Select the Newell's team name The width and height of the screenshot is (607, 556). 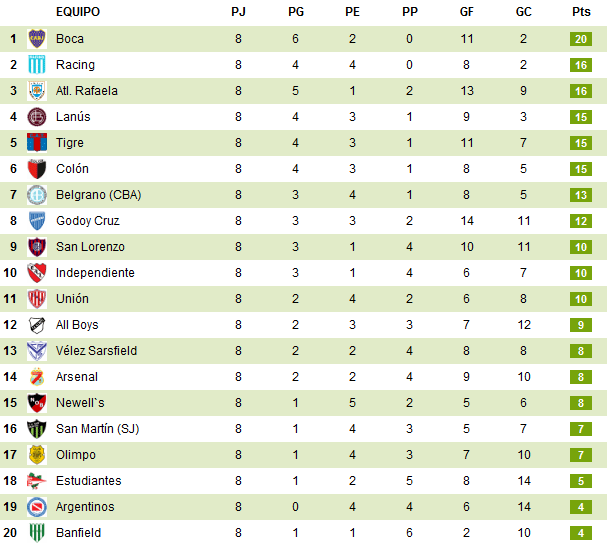79,403
